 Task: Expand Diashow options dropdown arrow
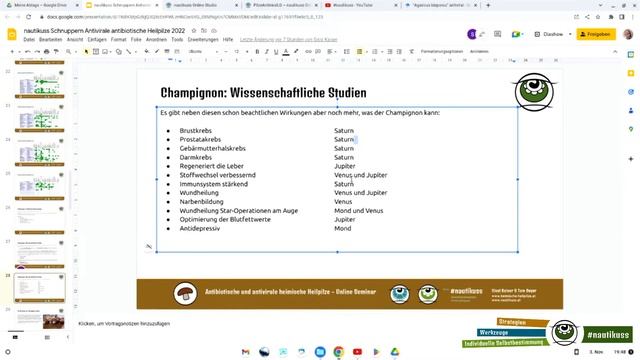(570, 34)
